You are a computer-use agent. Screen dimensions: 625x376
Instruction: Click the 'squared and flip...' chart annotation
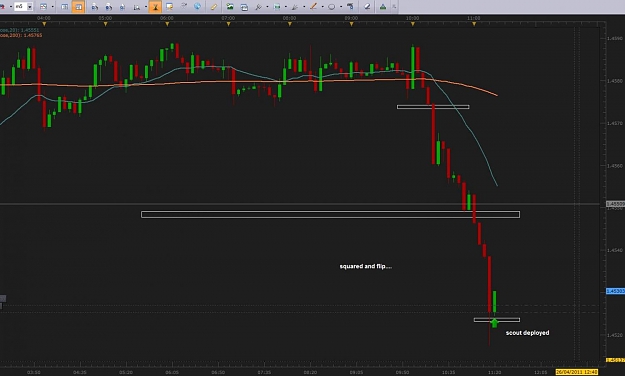tap(366, 266)
